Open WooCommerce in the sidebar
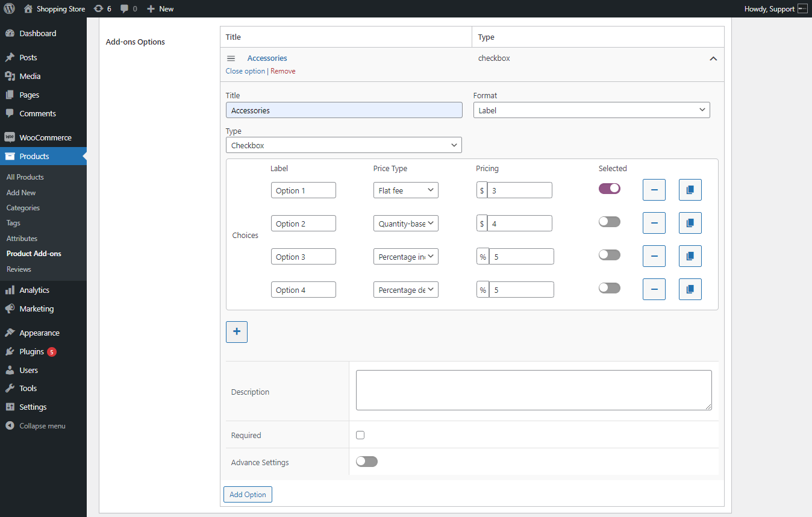Screen dimensions: 812x517 pyautogui.click(x=43, y=138)
